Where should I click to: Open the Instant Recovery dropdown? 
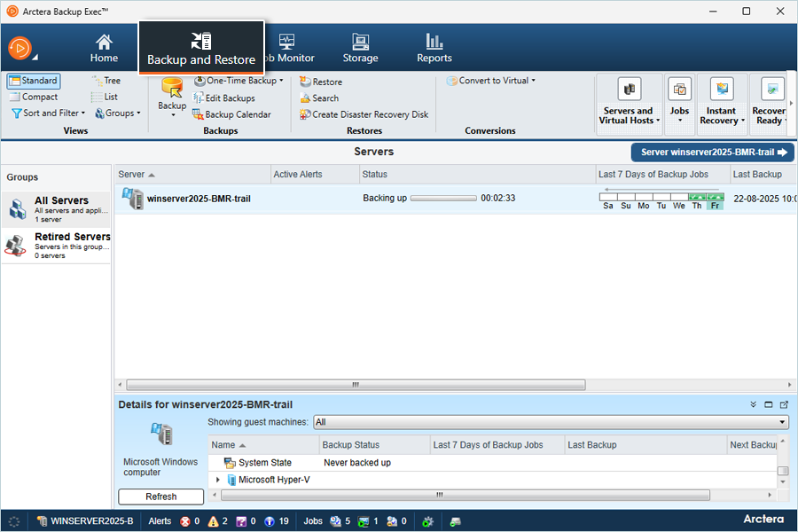[722, 105]
